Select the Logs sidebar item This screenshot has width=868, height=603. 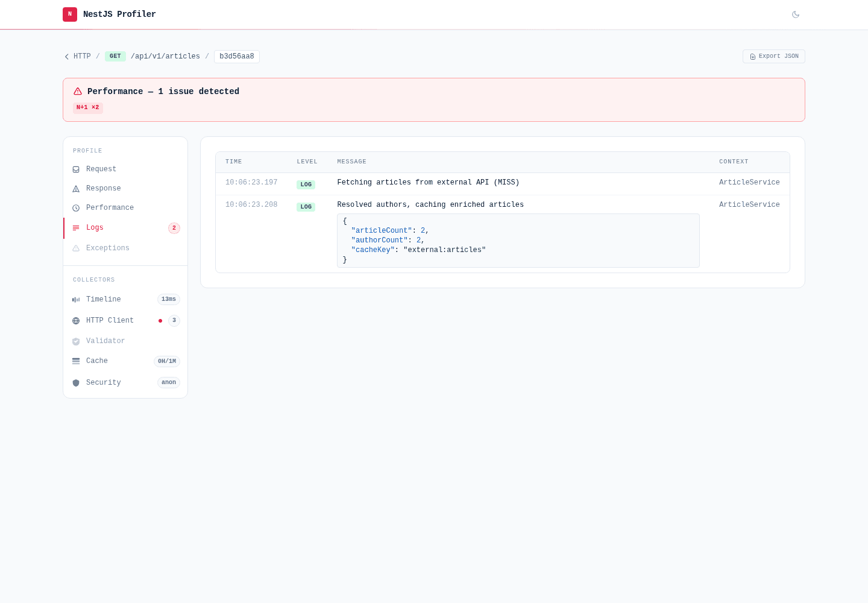[x=125, y=228]
